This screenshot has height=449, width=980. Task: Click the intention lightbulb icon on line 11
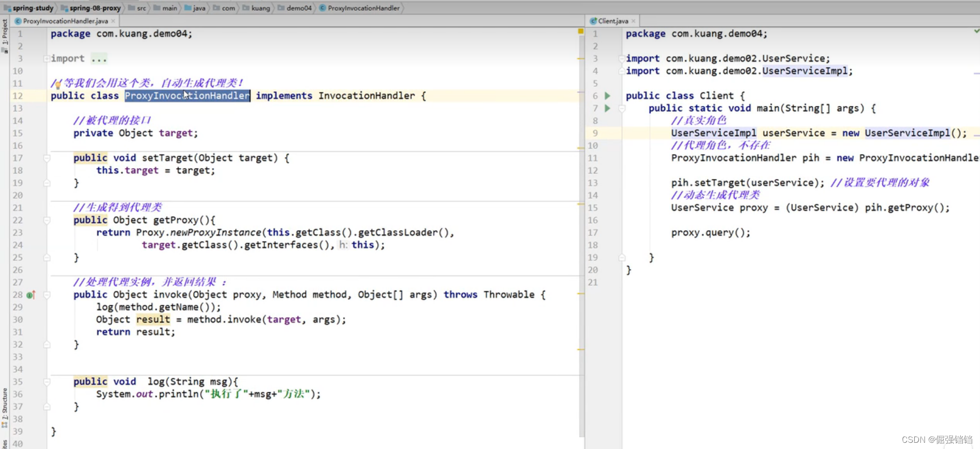click(58, 84)
